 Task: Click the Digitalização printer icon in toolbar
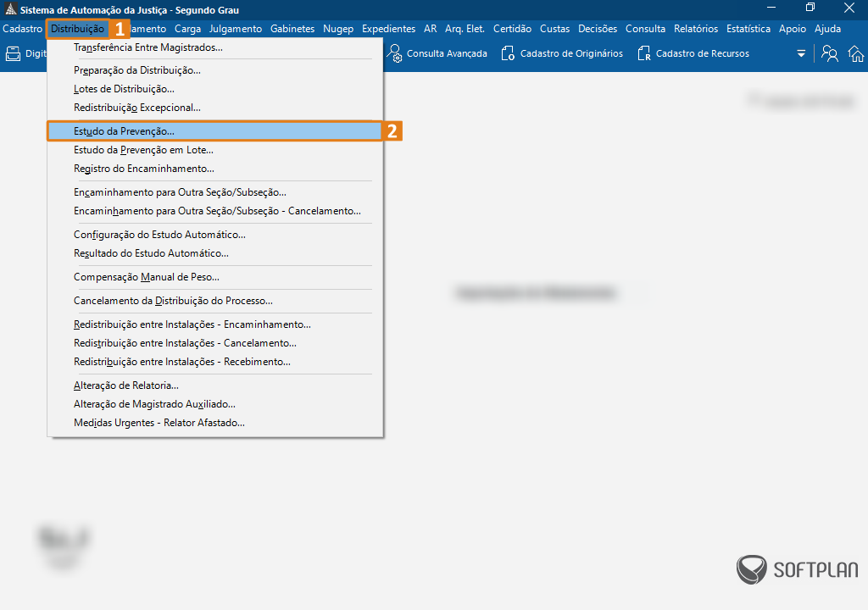pos(13,53)
